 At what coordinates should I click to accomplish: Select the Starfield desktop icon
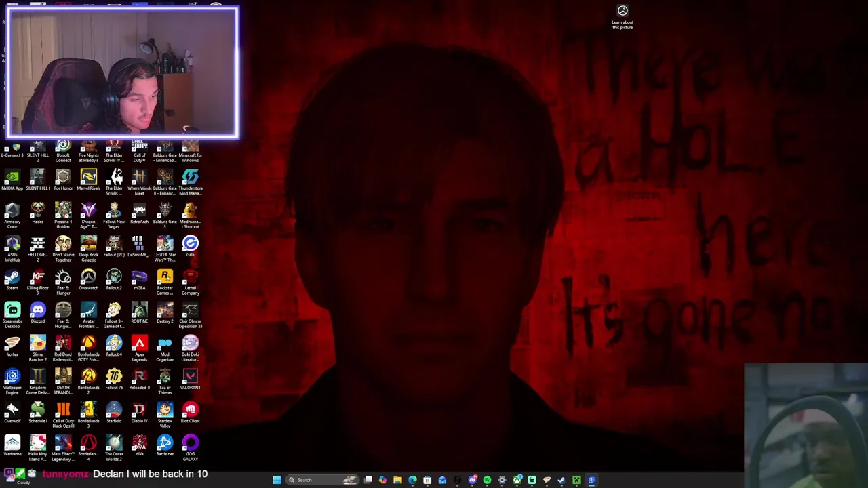(x=114, y=412)
